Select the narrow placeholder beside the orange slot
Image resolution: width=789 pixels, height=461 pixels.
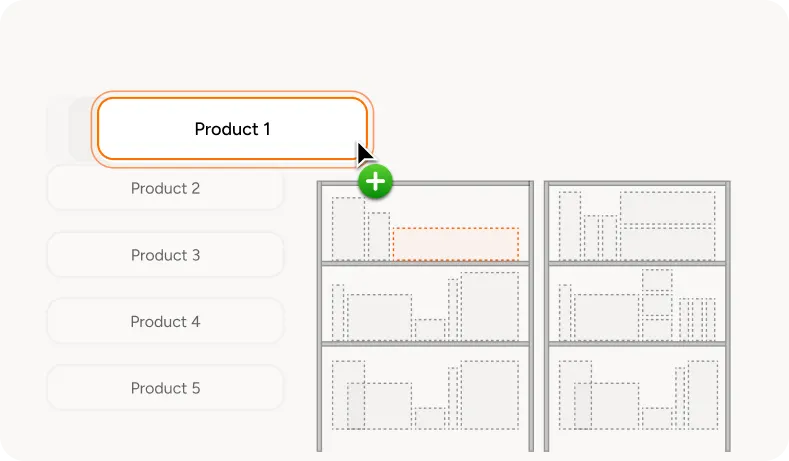379,236
